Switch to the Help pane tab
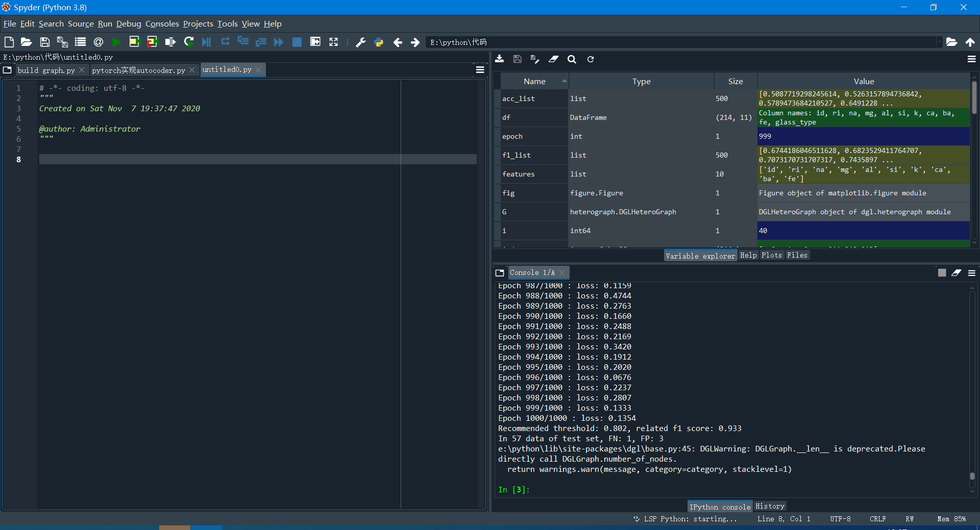The height and width of the screenshot is (530, 980). coord(748,255)
